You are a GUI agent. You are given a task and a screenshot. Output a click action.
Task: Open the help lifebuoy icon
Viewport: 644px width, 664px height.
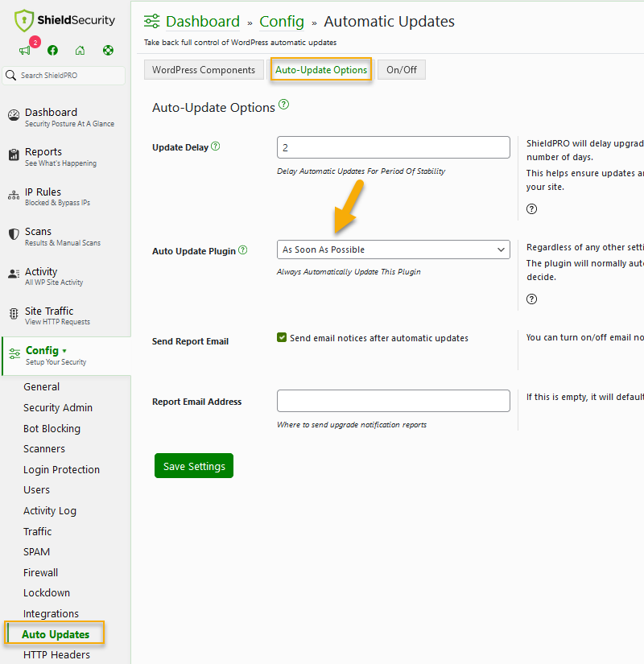point(108,51)
